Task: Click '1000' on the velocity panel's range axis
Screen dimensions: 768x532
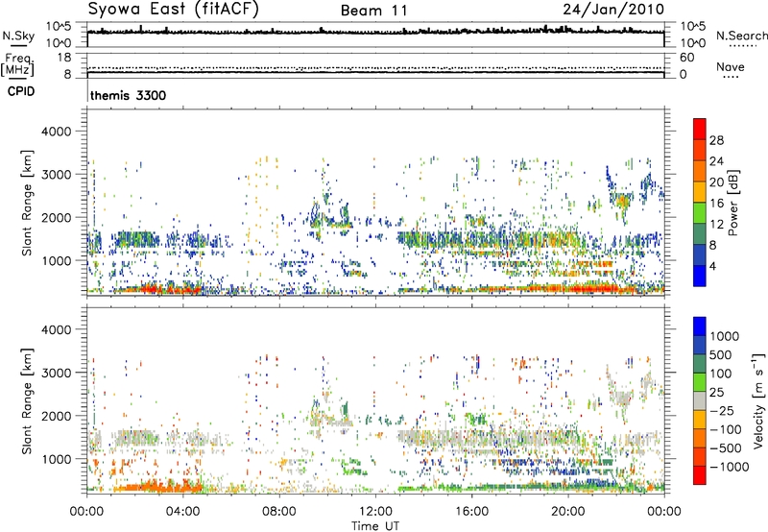Action: (x=56, y=459)
